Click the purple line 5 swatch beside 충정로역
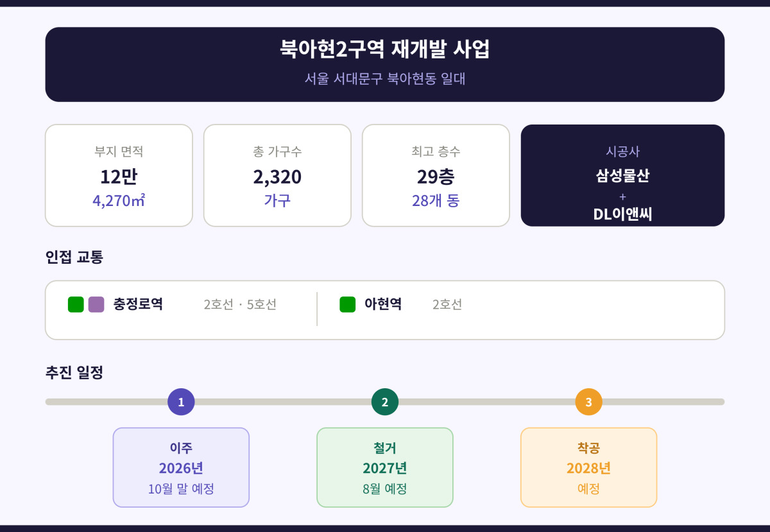 tap(96, 304)
